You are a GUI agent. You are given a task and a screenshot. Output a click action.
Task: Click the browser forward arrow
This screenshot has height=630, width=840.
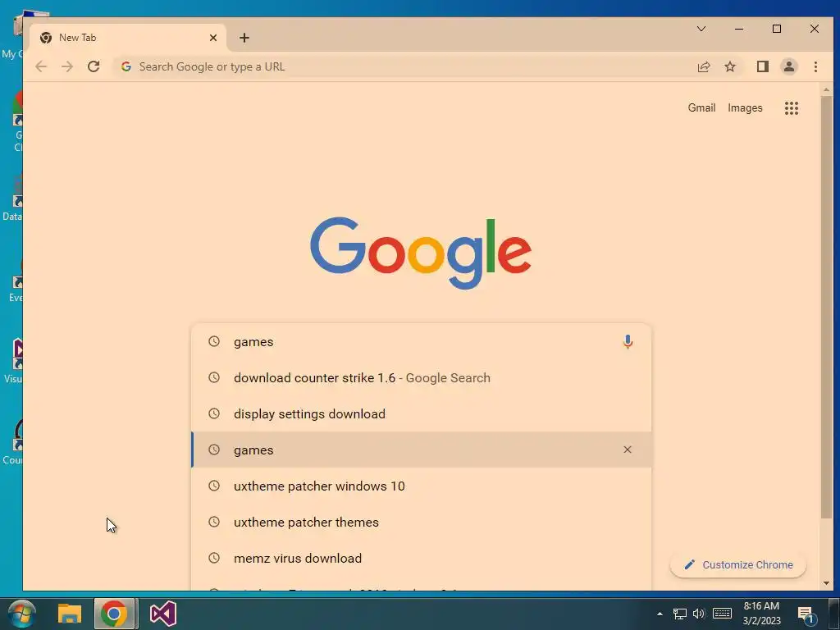point(67,66)
